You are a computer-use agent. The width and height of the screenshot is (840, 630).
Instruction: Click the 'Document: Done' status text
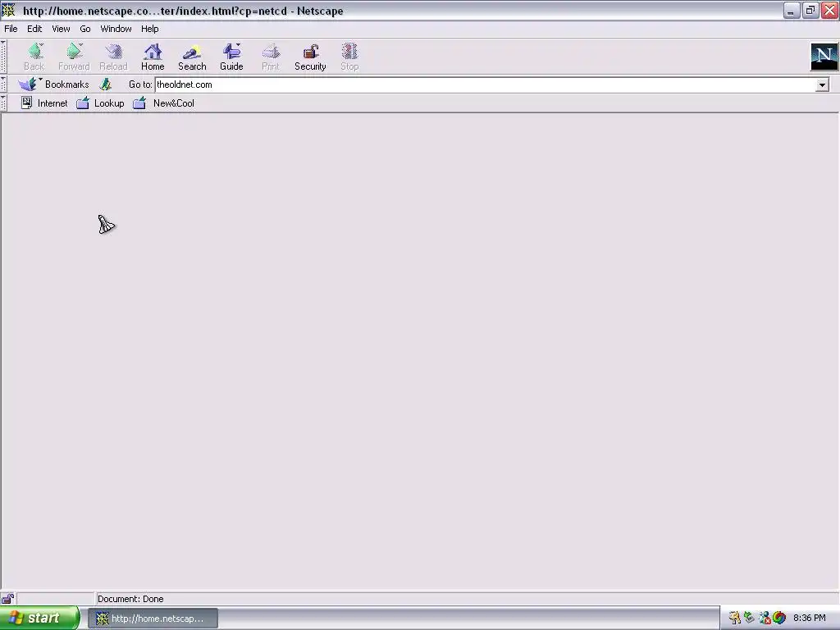coord(130,599)
